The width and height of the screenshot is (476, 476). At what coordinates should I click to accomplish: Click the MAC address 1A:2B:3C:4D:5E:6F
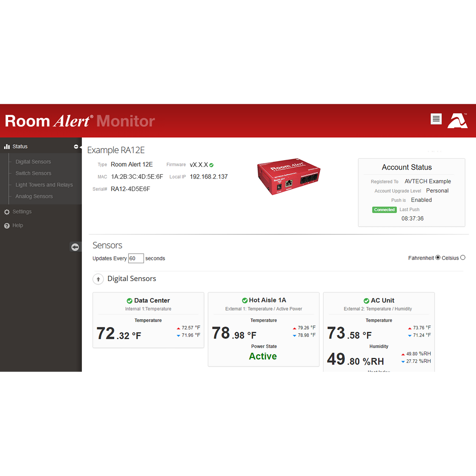[x=137, y=177]
